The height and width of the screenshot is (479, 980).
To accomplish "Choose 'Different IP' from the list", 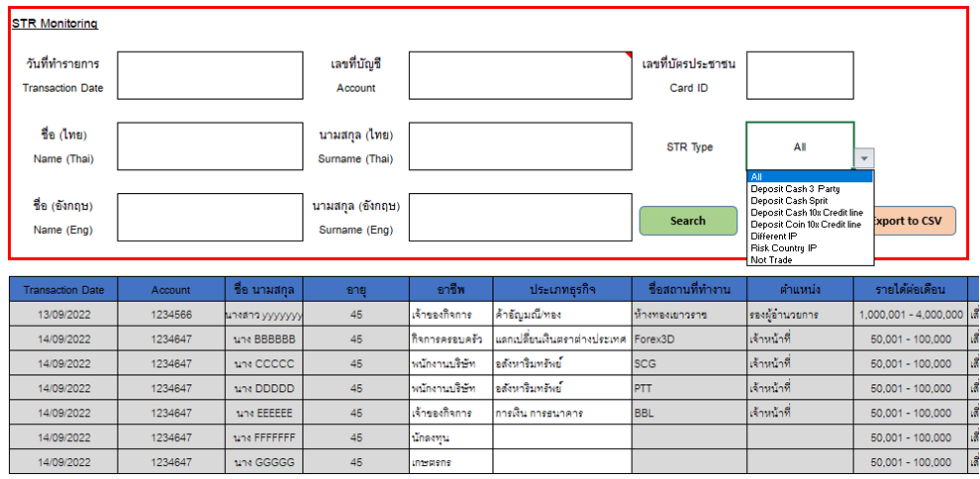I will point(810,237).
